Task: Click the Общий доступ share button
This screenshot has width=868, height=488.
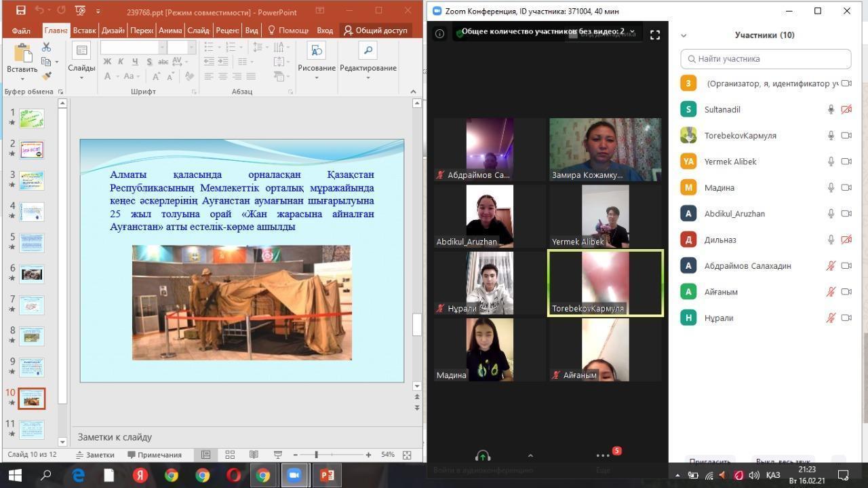Action: pos(375,31)
